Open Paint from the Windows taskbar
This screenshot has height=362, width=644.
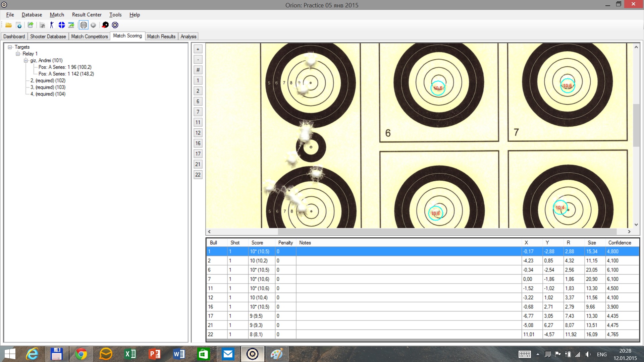click(x=277, y=354)
